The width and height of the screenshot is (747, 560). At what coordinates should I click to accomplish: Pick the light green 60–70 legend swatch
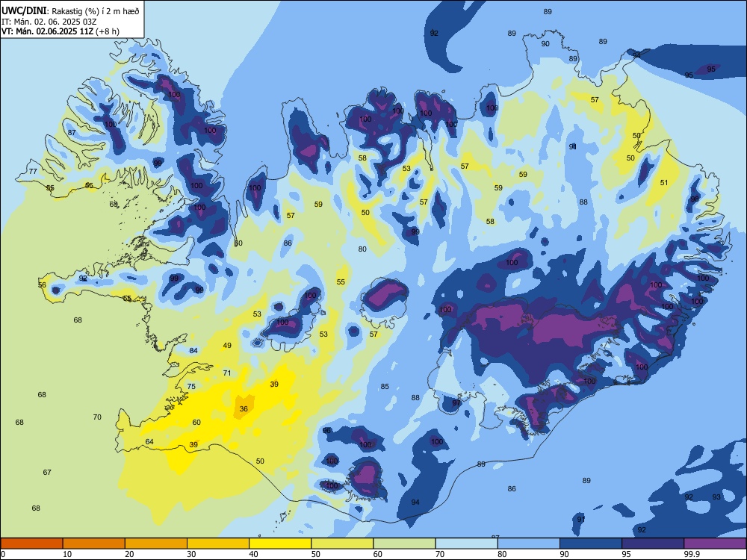tap(404, 544)
